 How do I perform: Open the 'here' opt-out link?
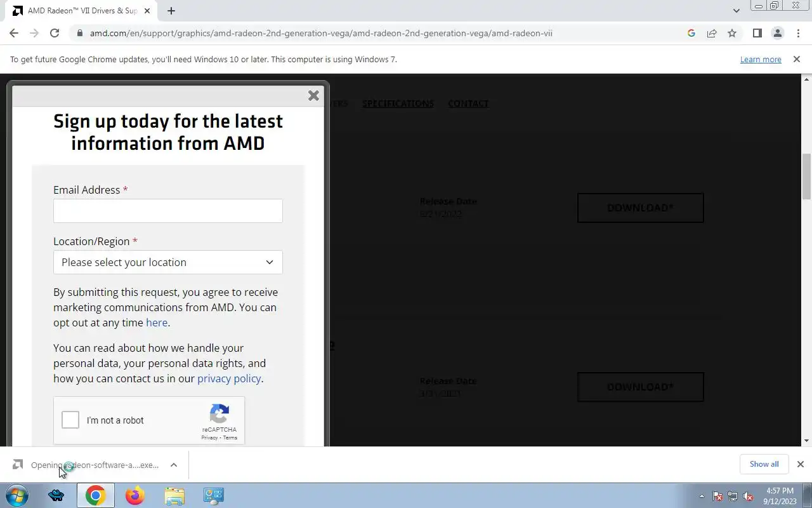point(157,323)
